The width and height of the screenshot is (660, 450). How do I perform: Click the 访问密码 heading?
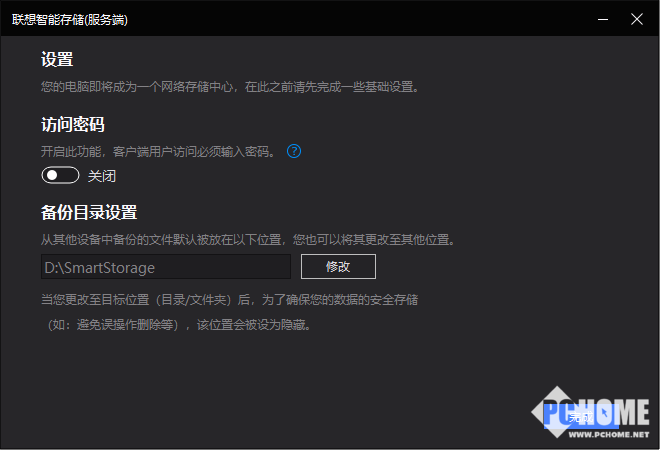73,125
